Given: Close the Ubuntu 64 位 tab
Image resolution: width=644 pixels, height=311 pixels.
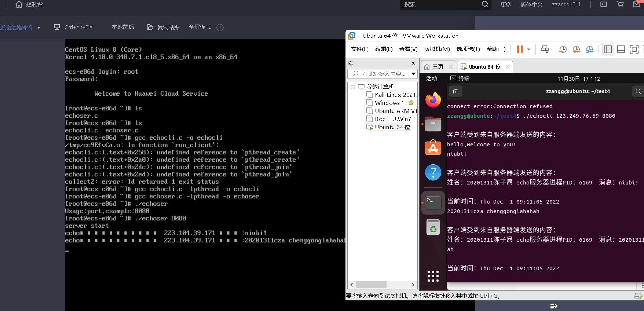Looking at the screenshot, I should pos(508,66).
